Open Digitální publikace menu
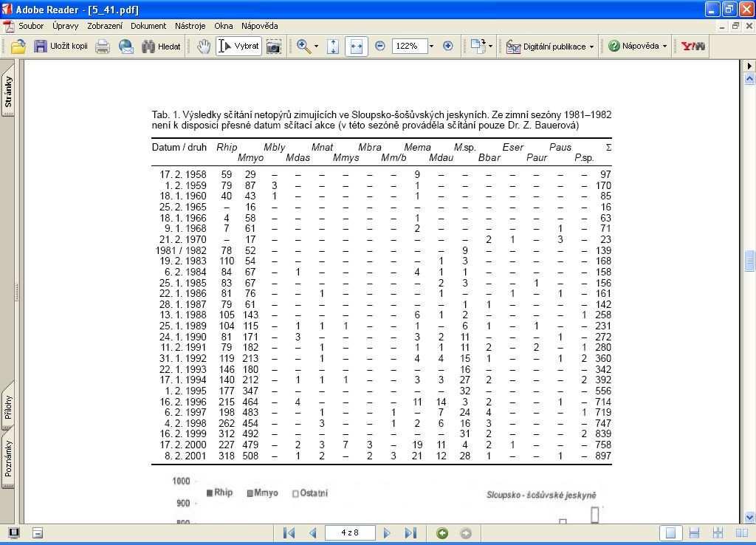This screenshot has width=756, height=545. [550, 47]
